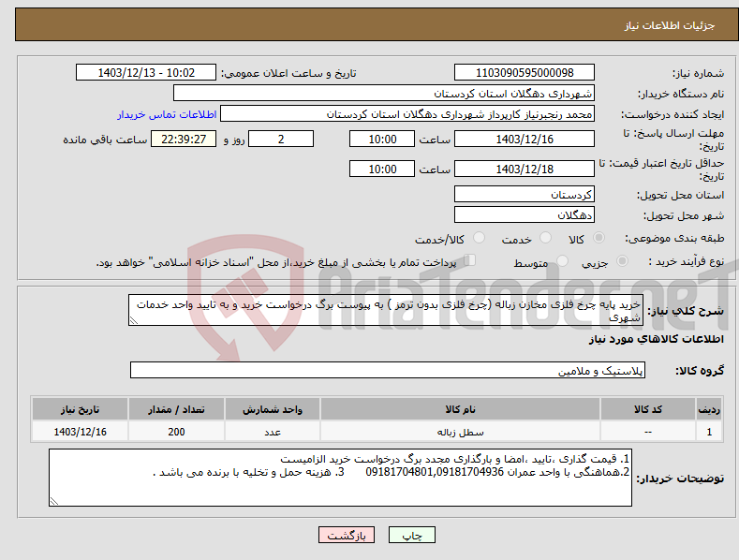Click the price validity time 10:00 field

[x=382, y=169]
